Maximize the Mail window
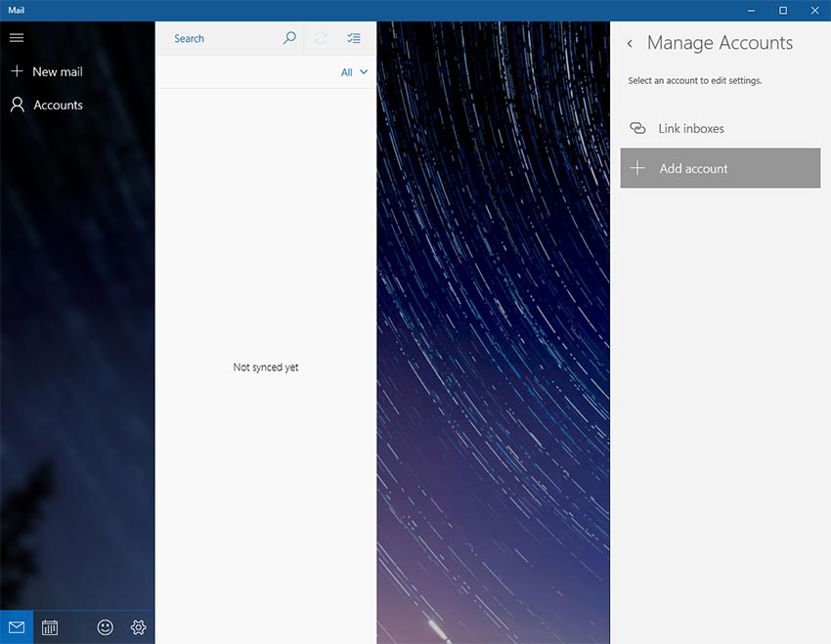 [x=783, y=11]
